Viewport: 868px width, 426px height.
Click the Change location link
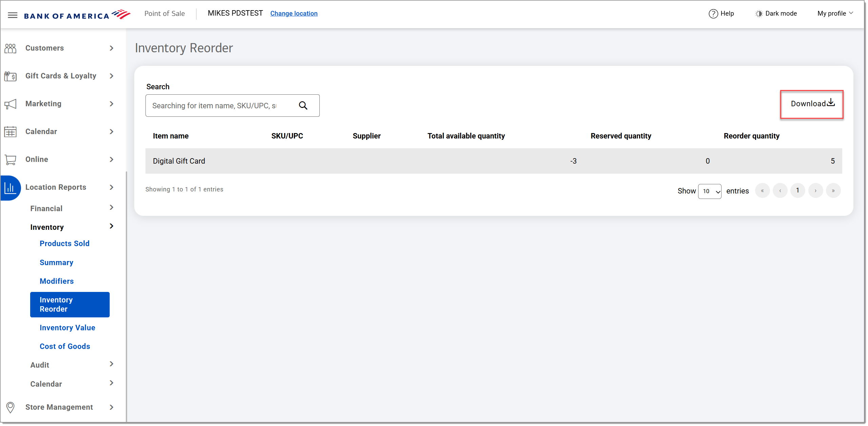click(x=294, y=14)
